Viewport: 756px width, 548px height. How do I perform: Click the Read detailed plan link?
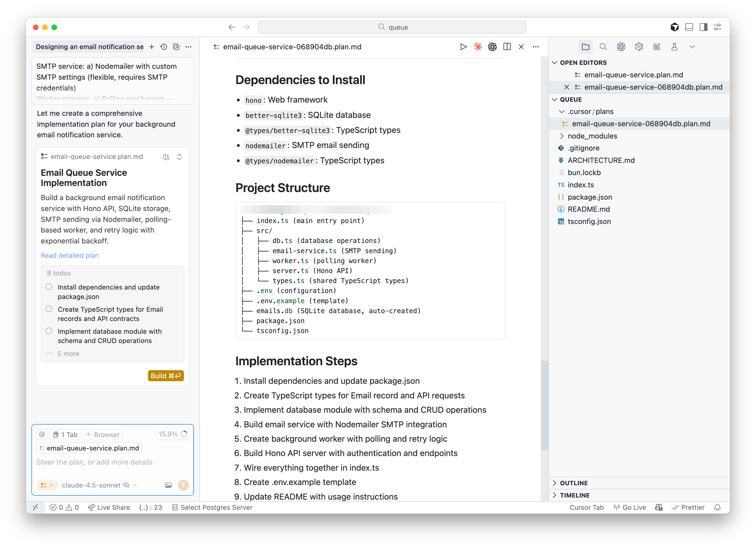(70, 255)
